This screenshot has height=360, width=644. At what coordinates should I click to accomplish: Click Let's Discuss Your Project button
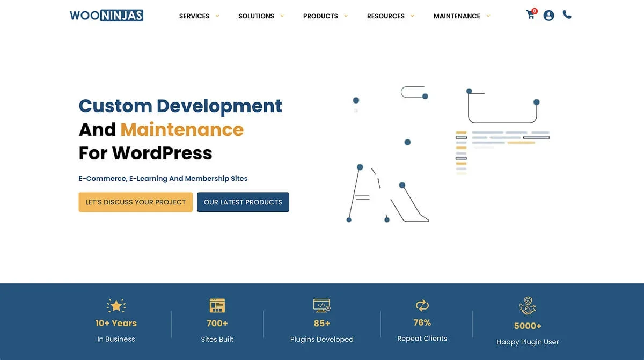(135, 202)
